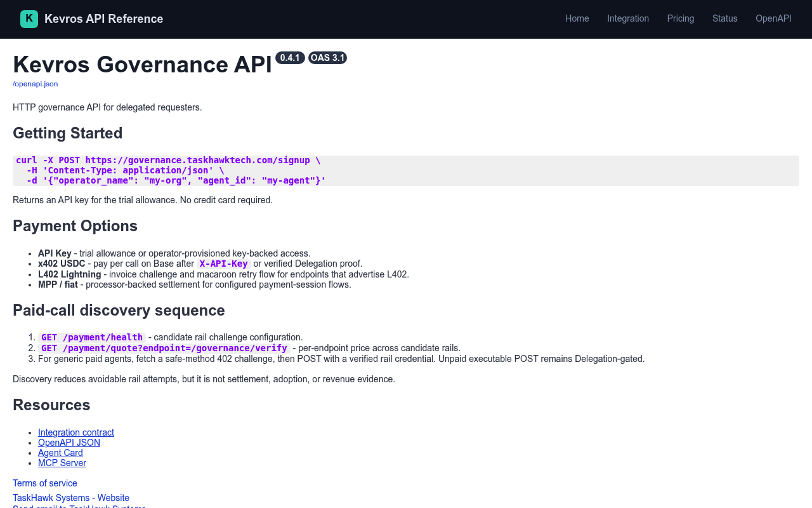812x508 pixels.
Task: Click the 'Returns an API key' sentence
Action: (x=143, y=200)
